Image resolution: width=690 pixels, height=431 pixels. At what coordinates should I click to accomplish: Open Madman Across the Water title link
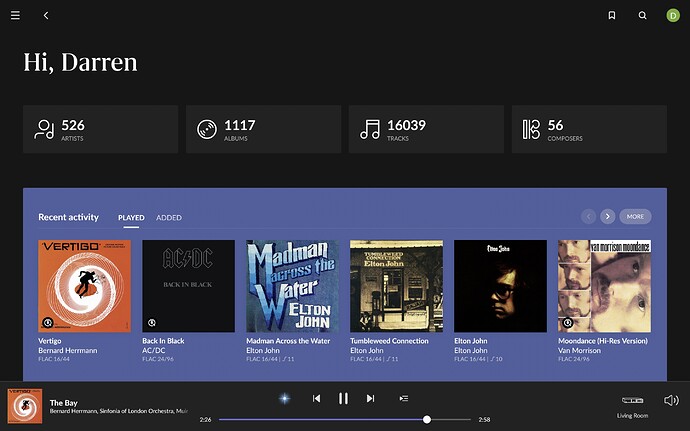coord(288,341)
